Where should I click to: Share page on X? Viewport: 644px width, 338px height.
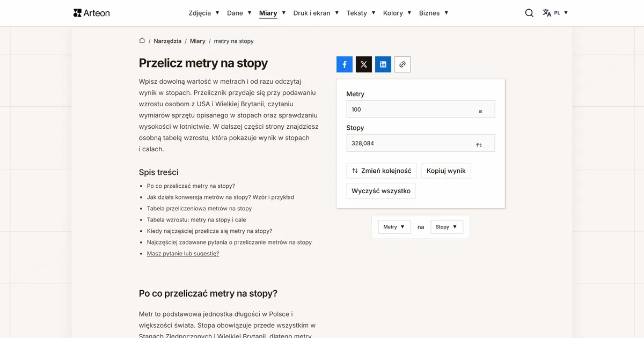coord(364,64)
